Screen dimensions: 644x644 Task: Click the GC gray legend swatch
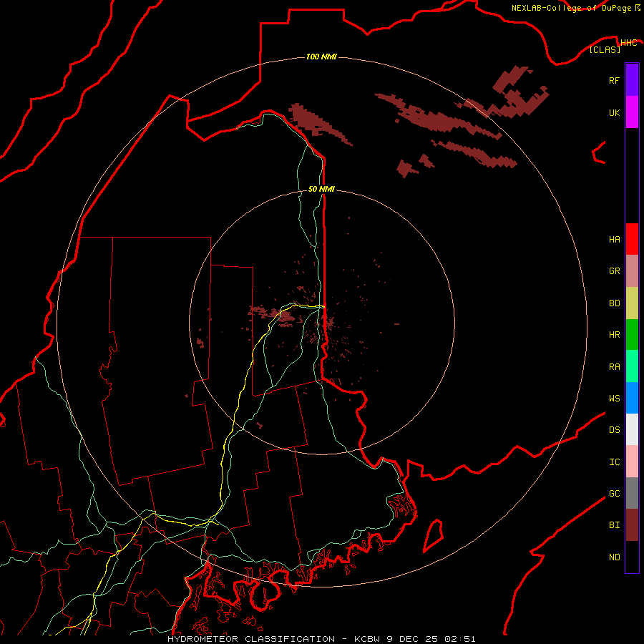coord(632,493)
